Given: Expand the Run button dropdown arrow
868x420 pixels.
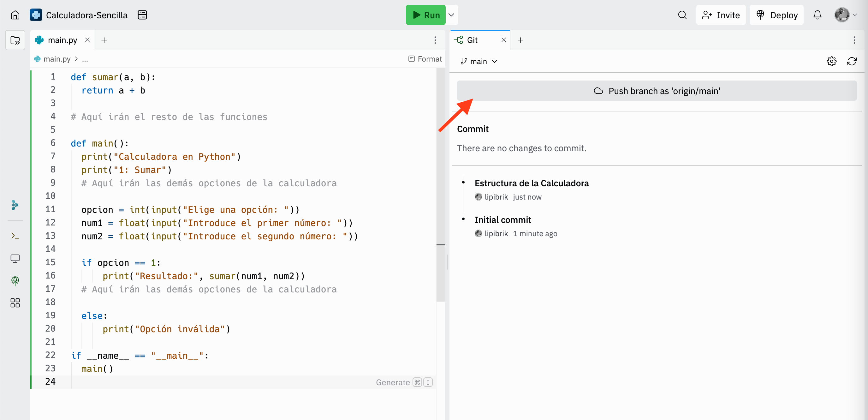Looking at the screenshot, I should (452, 15).
